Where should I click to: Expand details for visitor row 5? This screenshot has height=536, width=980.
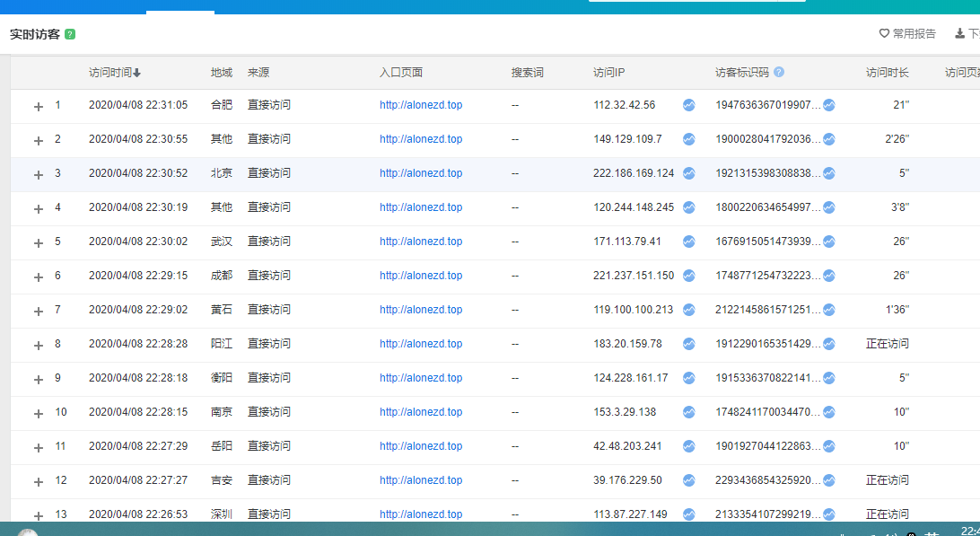pyautogui.click(x=38, y=243)
